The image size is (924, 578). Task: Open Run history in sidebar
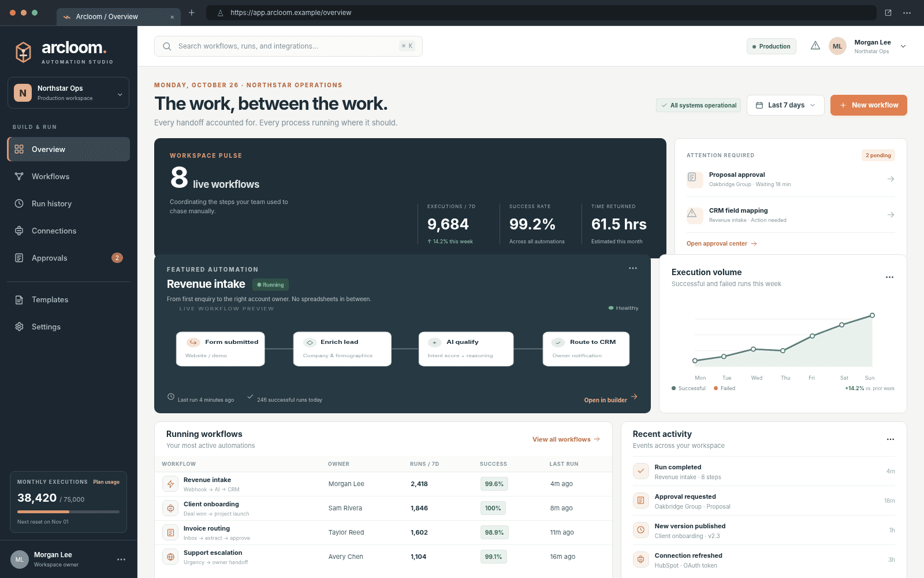pyautogui.click(x=68, y=203)
